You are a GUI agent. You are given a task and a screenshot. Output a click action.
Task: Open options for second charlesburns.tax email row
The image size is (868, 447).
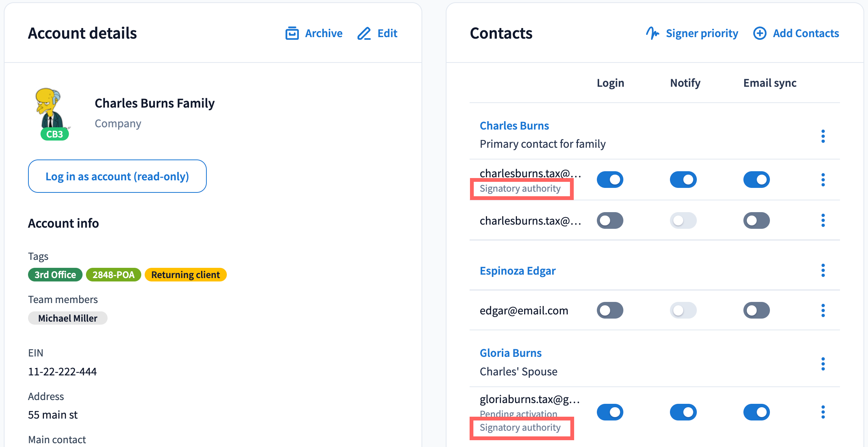[x=823, y=220]
